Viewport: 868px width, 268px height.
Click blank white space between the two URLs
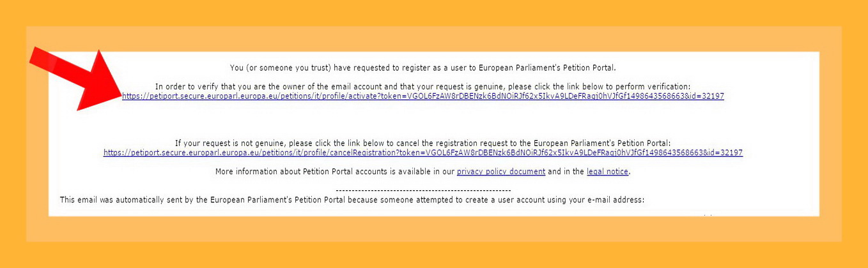tap(422, 120)
